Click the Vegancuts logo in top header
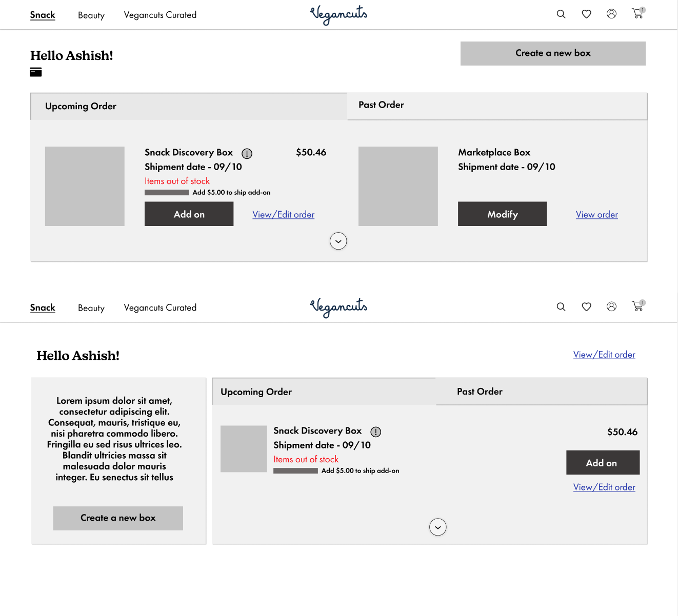The width and height of the screenshot is (678, 616). tap(338, 15)
